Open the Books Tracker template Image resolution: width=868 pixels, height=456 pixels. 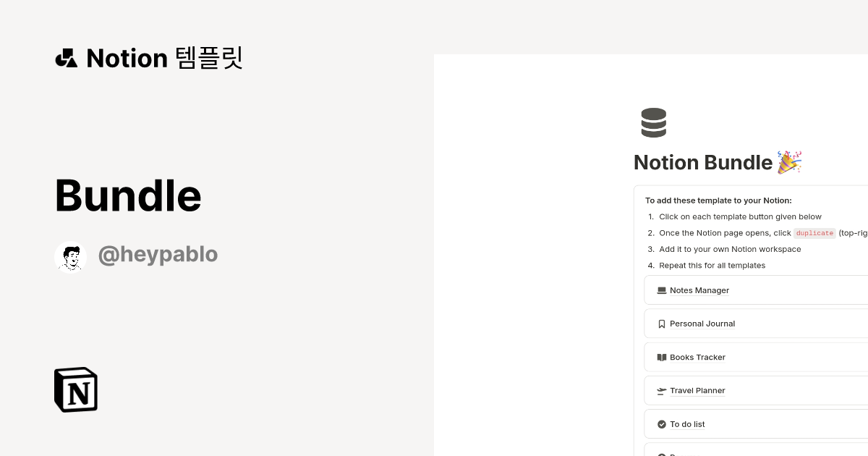(697, 357)
